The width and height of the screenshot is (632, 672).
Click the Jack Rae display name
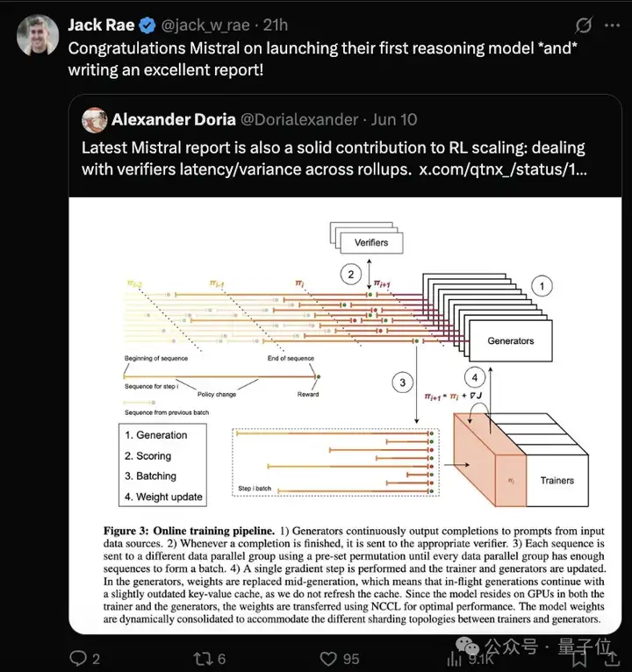[101, 25]
